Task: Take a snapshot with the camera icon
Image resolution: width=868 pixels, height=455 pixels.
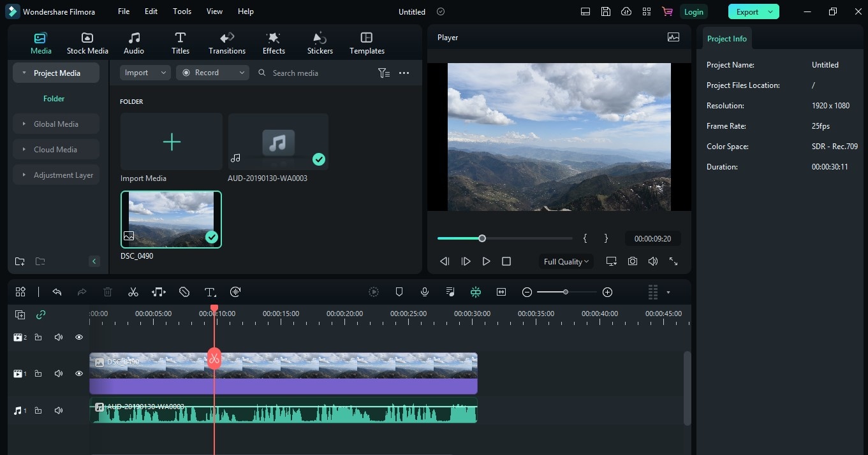Action: (x=632, y=261)
